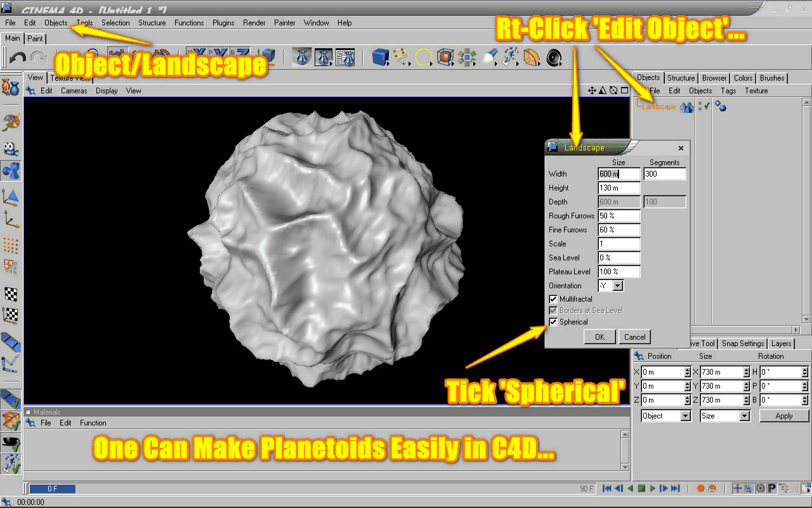Select the object axis tool icon
Screen dimensions: 812x508
(11, 219)
